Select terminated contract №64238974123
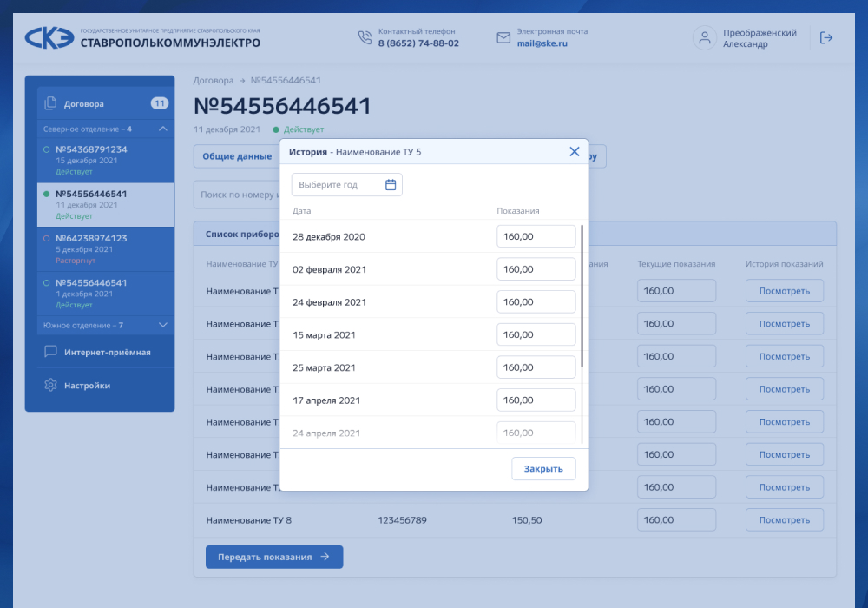The width and height of the screenshot is (868, 608). tap(106, 249)
